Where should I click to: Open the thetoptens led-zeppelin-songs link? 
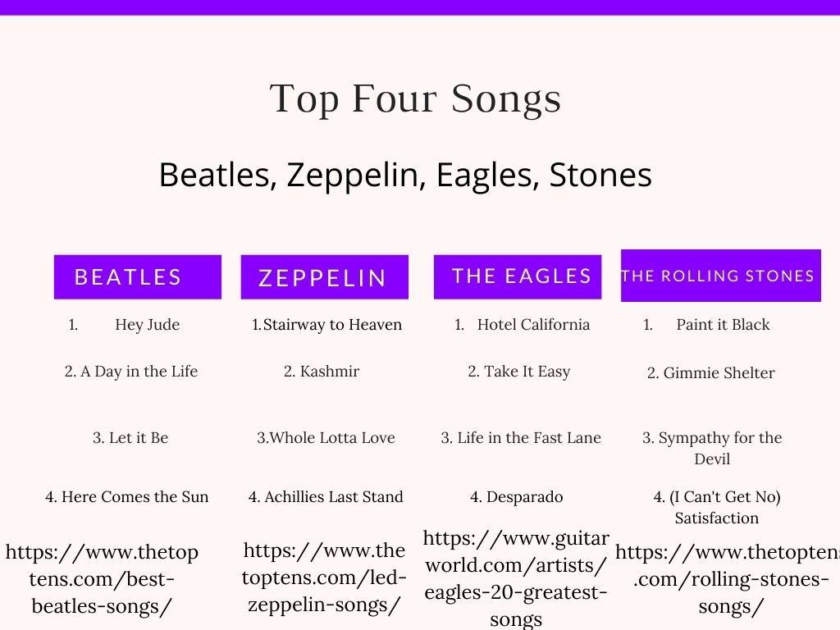324,577
